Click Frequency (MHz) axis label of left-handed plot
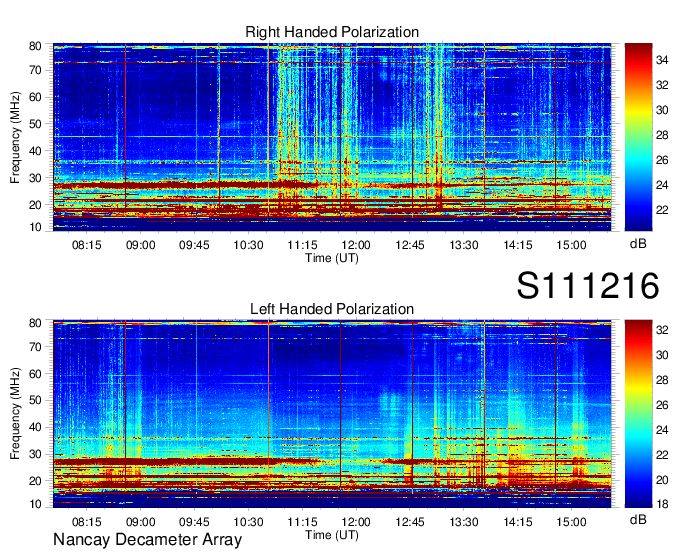The height and width of the screenshot is (552, 680). (x=15, y=414)
